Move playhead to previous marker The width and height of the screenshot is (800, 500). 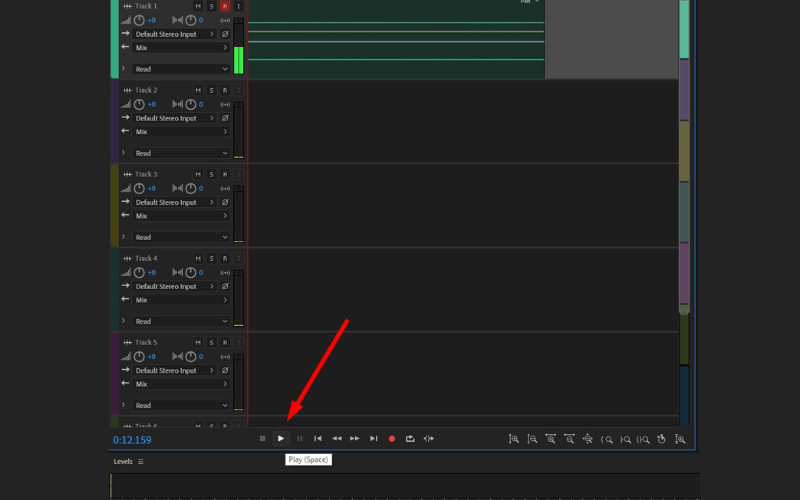point(318,438)
